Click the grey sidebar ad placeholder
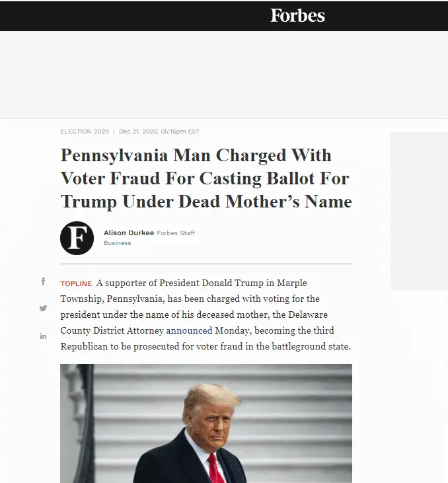This screenshot has width=448, height=483. point(419,210)
